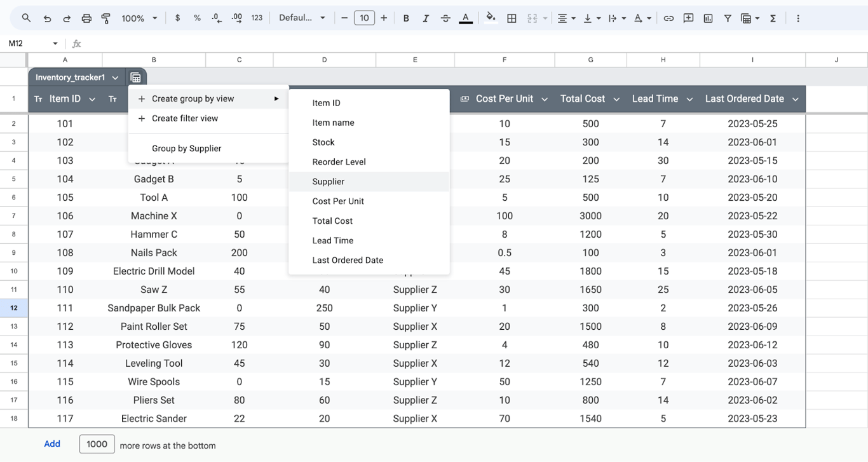Image resolution: width=868 pixels, height=462 pixels.
Task: Select Create group by view
Action: pos(208,99)
